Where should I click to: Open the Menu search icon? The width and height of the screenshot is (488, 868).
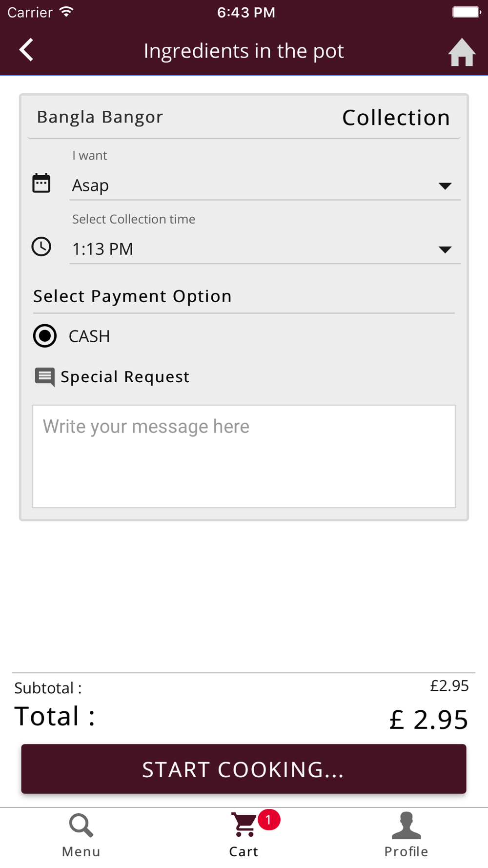click(81, 826)
